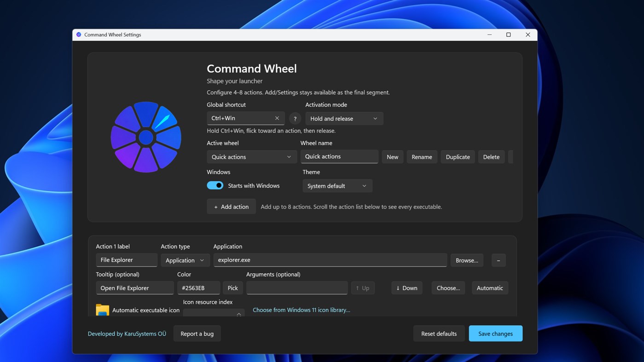Viewport: 644px width, 362px height.
Task: Click the 'Add up to 8 actions' hint text
Action: pyautogui.click(x=351, y=207)
